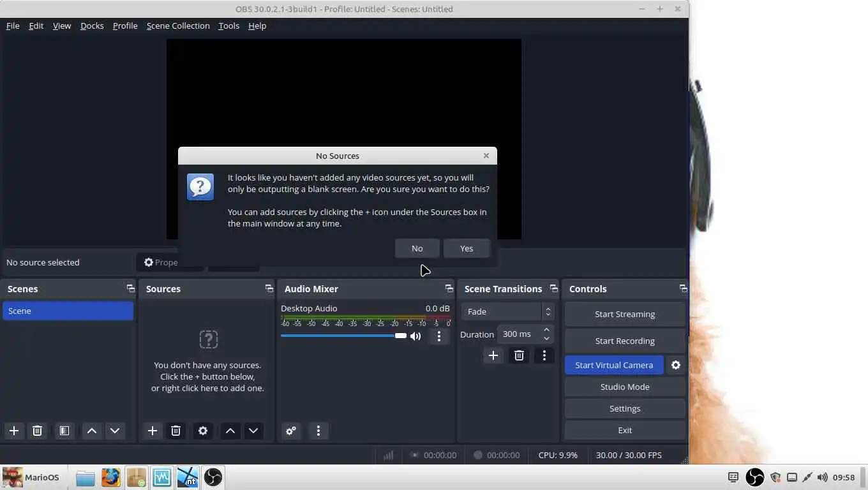Undock the Scene Transitions panel icon
The image size is (868, 490).
(553, 288)
